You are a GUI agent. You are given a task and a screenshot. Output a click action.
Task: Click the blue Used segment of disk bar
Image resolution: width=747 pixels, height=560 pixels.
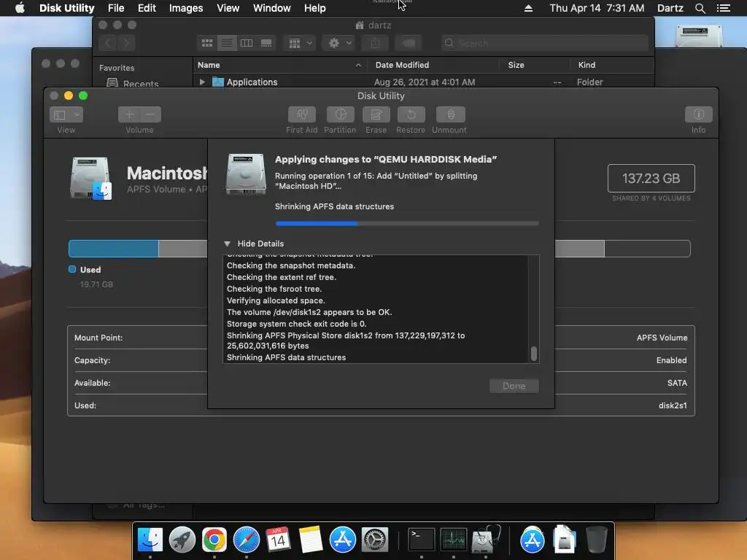coord(113,249)
